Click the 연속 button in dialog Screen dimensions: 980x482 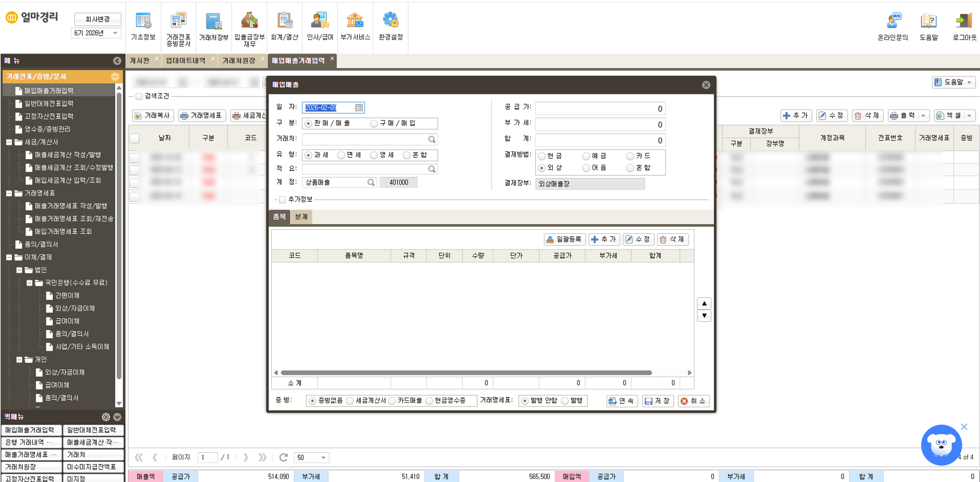(x=622, y=401)
